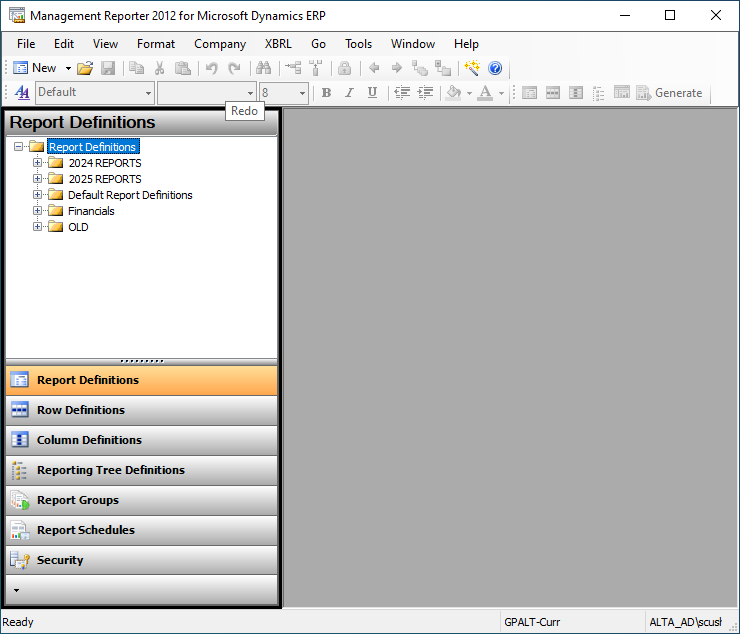The image size is (740, 634).
Task: Click GPALT-Curr in the status bar
Action: (x=532, y=622)
